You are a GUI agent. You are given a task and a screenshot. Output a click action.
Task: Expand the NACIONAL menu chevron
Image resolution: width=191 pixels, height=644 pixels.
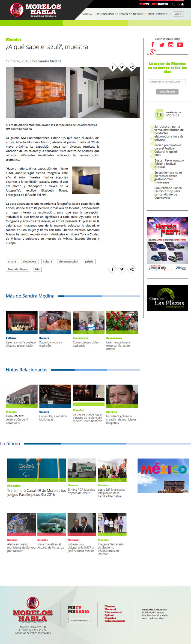[x=95, y=14]
